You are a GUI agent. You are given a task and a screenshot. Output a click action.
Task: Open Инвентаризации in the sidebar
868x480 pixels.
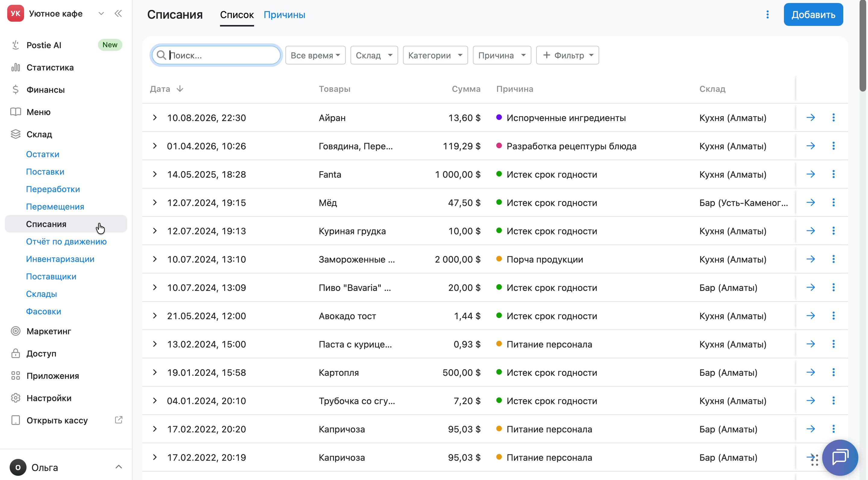point(60,259)
